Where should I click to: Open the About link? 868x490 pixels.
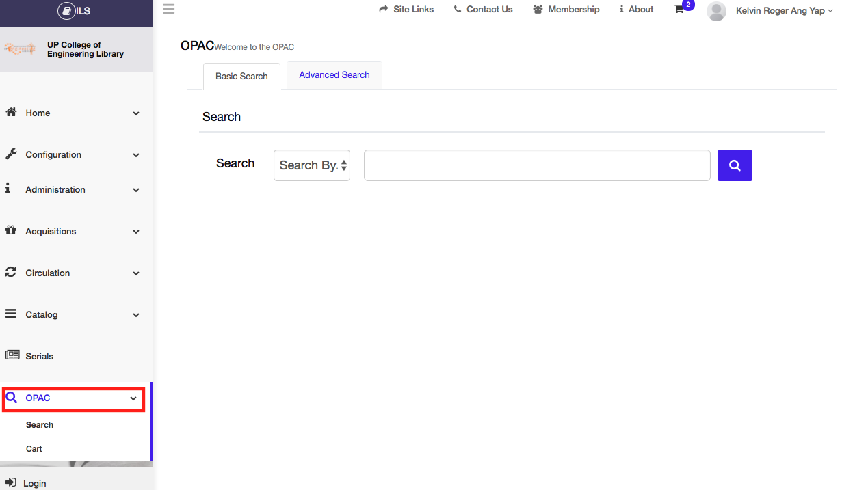(641, 9)
